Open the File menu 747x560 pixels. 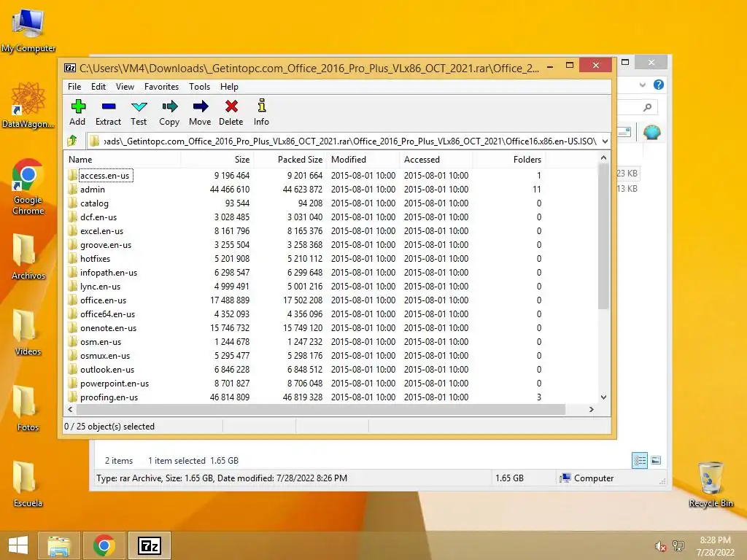(74, 87)
